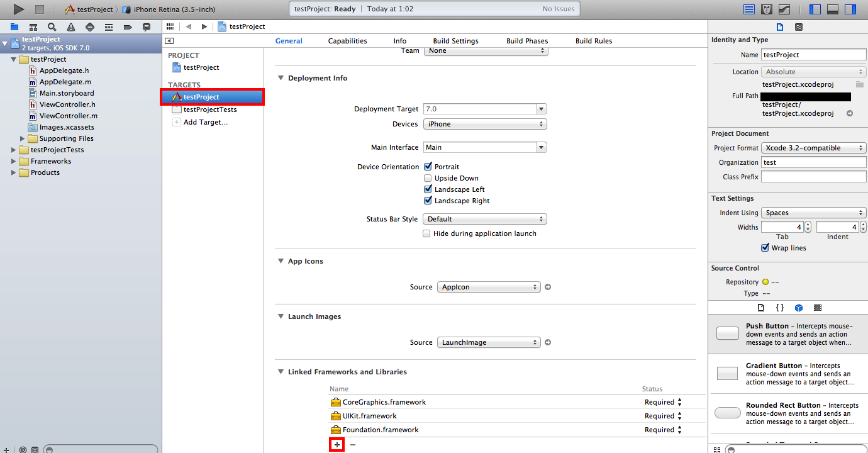Viewport: 868px width, 453px height.
Task: Enable Upside Down orientation
Action: (428, 178)
